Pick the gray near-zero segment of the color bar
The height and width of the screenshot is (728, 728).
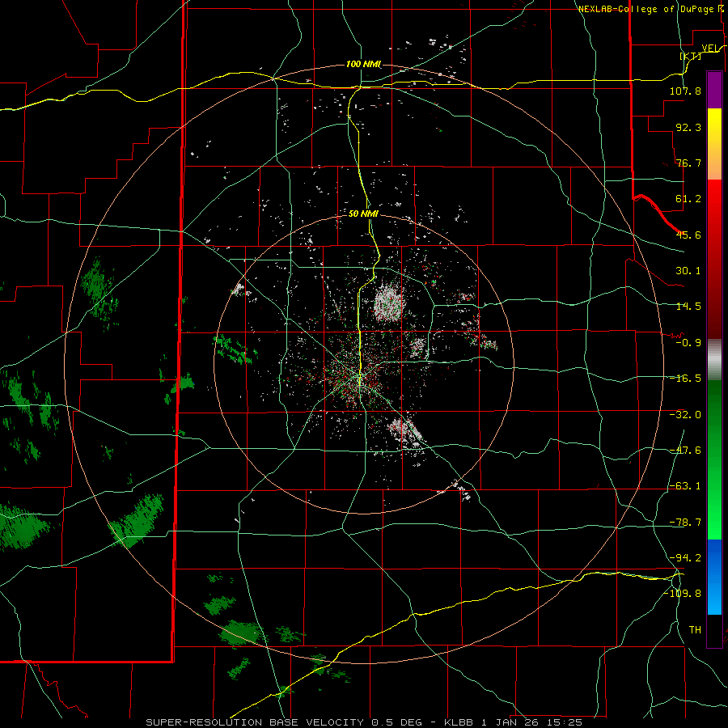pyautogui.click(x=714, y=360)
